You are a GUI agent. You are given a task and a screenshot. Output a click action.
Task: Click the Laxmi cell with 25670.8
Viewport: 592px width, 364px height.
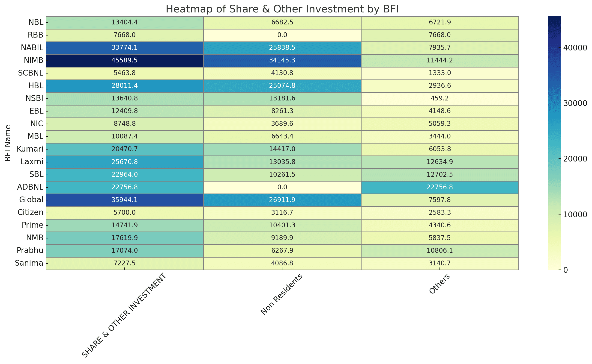click(x=124, y=162)
